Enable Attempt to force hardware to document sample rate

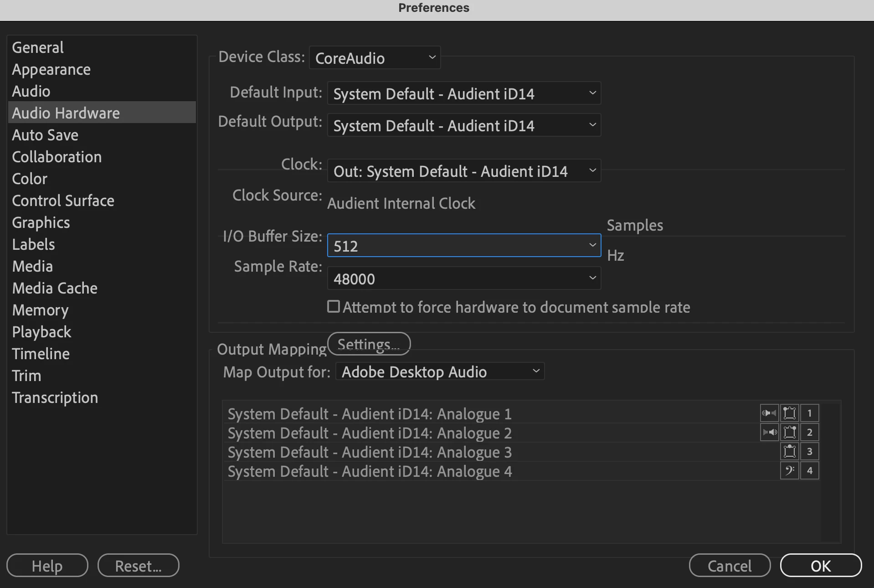(334, 306)
